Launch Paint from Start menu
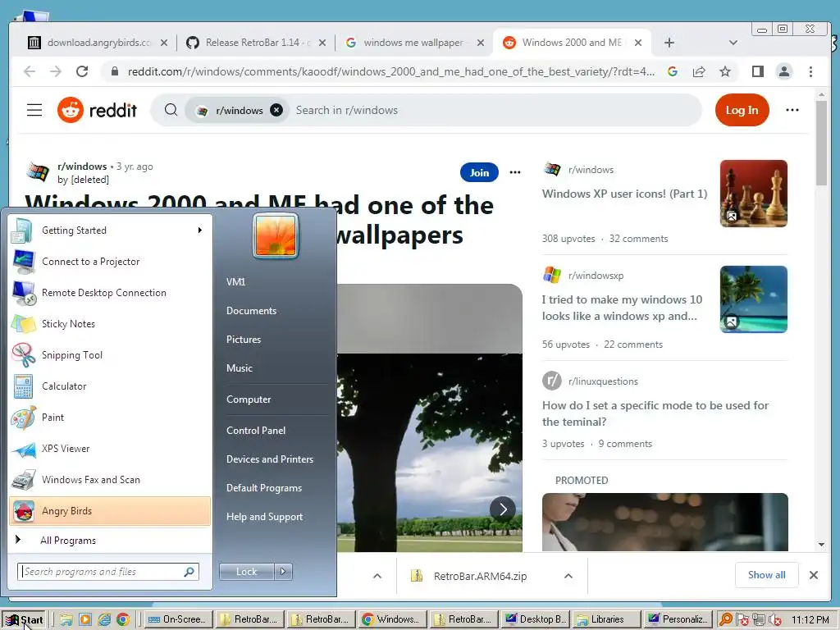 point(110,418)
